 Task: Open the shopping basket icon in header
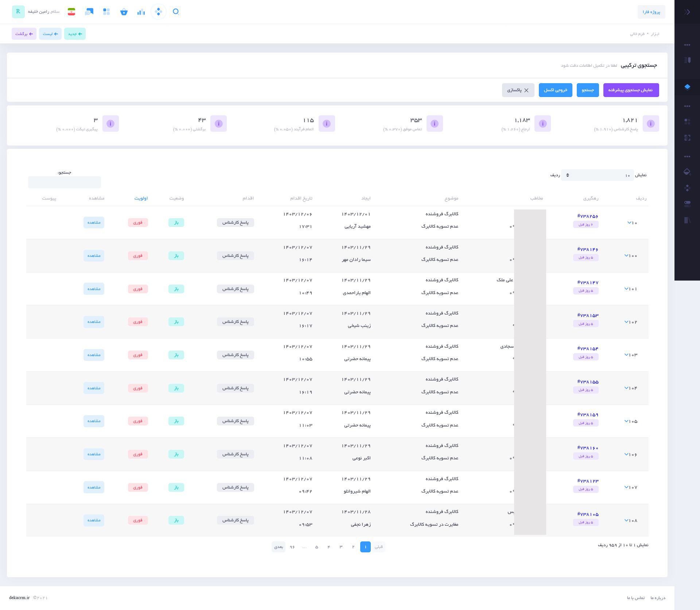(124, 12)
